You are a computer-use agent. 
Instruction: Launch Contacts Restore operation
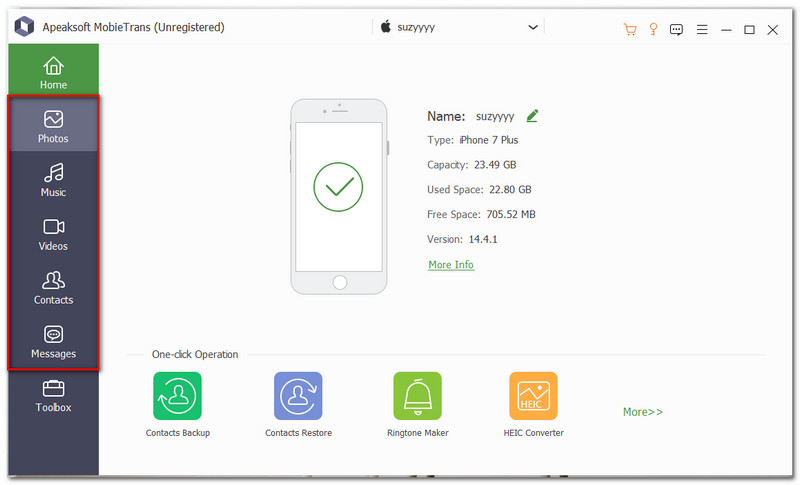(x=298, y=396)
